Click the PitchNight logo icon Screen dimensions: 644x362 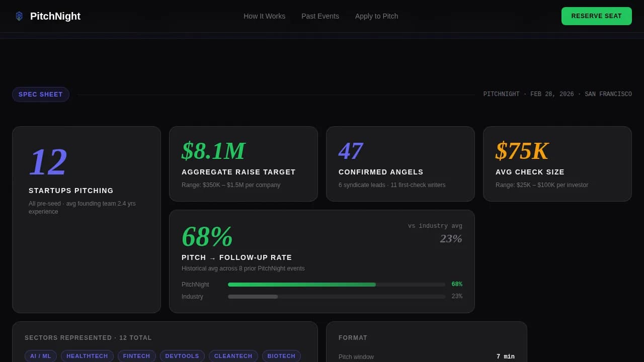[19, 16]
